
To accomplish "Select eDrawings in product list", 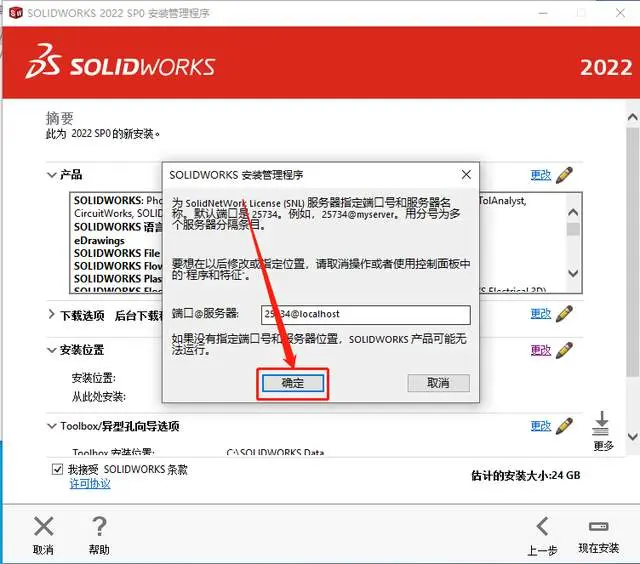I will pos(99,240).
